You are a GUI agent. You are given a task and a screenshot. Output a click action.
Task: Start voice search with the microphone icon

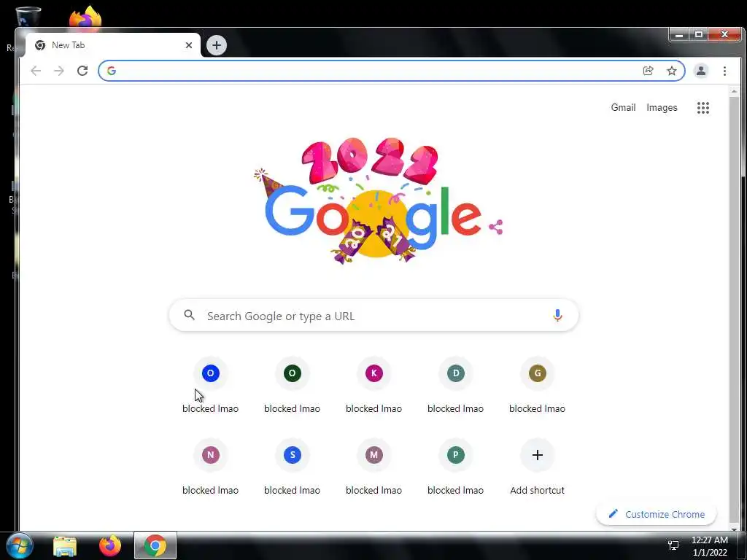557,315
